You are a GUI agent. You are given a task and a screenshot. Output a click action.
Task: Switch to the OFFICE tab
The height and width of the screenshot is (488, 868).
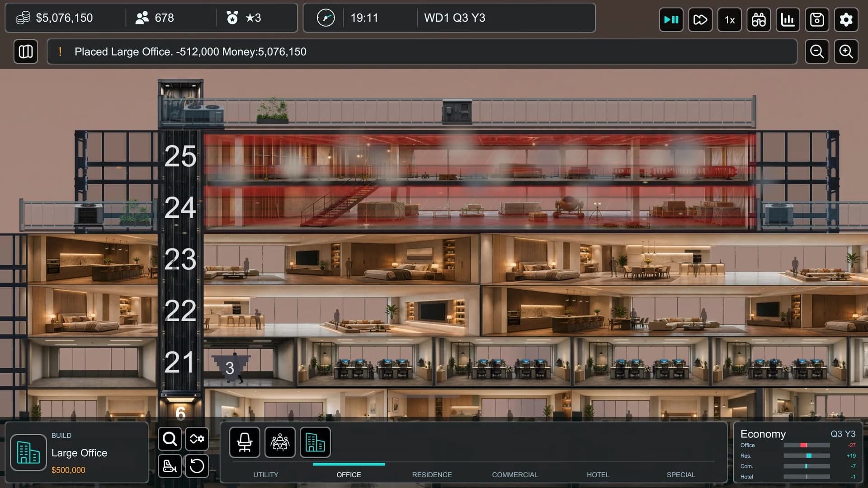point(349,474)
